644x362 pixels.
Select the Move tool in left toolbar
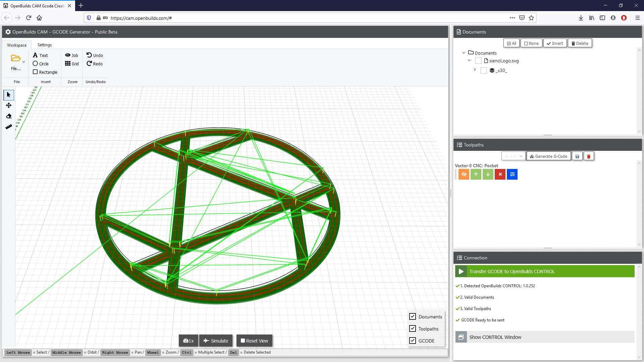(x=9, y=106)
